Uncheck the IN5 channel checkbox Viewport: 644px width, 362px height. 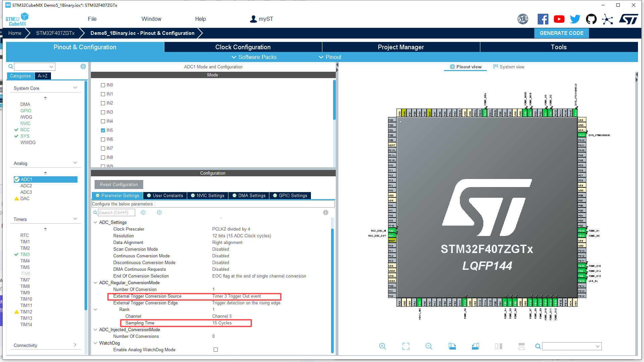pyautogui.click(x=103, y=130)
